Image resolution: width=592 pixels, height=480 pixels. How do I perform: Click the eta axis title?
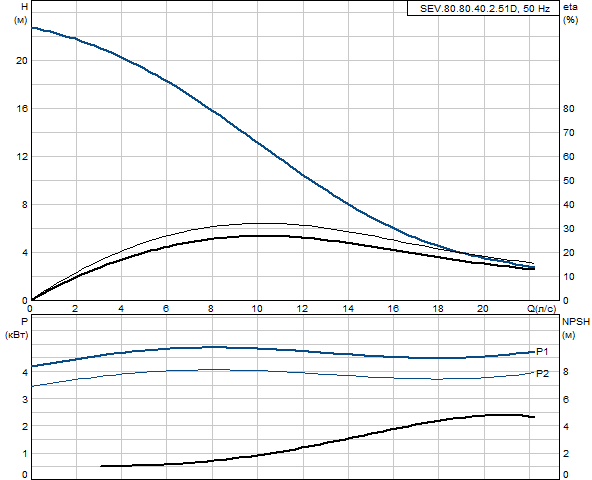pos(570,7)
